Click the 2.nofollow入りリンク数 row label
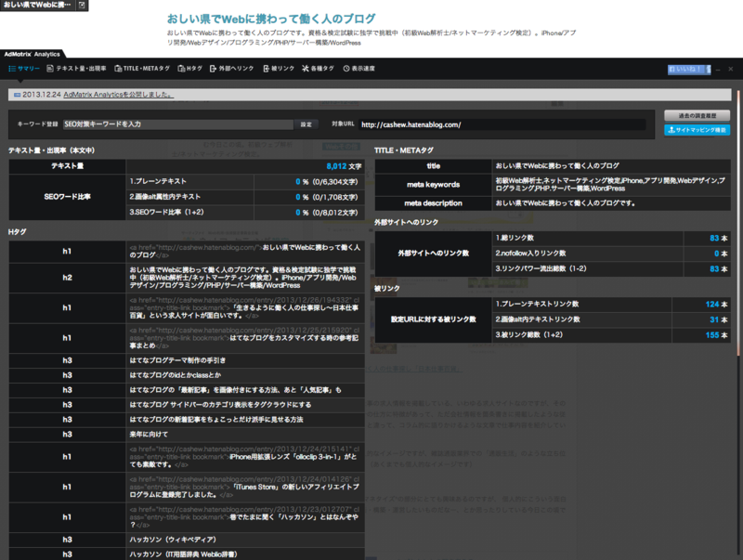The height and width of the screenshot is (560, 743). [530, 254]
